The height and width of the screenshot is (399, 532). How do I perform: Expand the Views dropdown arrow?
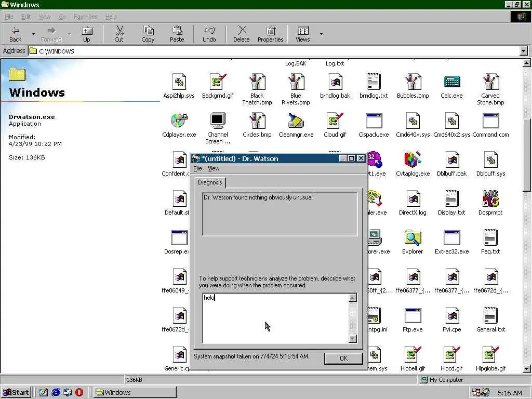tap(321, 34)
